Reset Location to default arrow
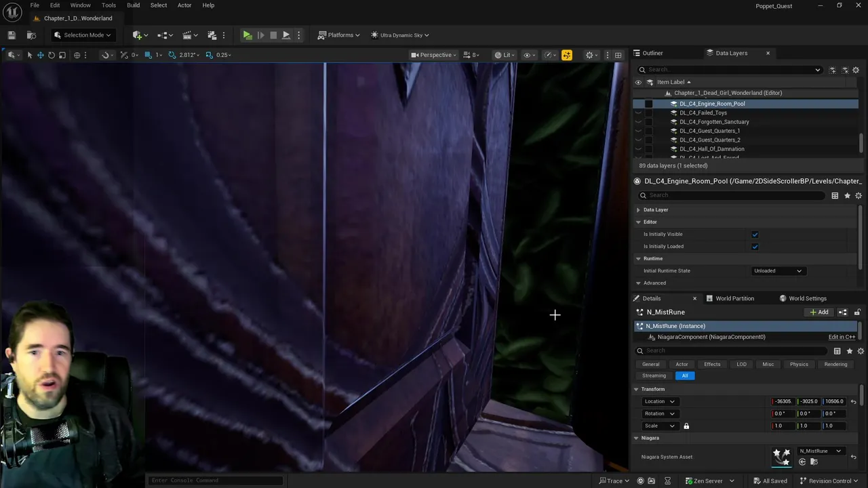The image size is (868, 488). (x=854, y=402)
